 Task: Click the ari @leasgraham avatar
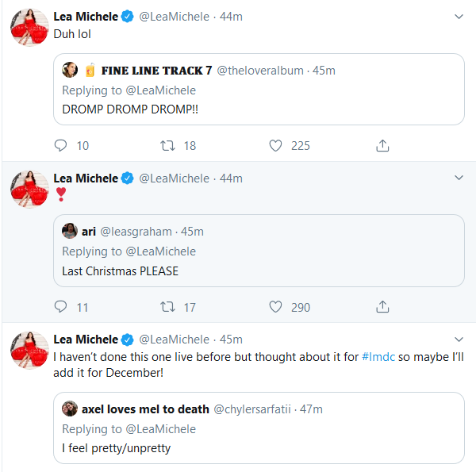[70, 231]
